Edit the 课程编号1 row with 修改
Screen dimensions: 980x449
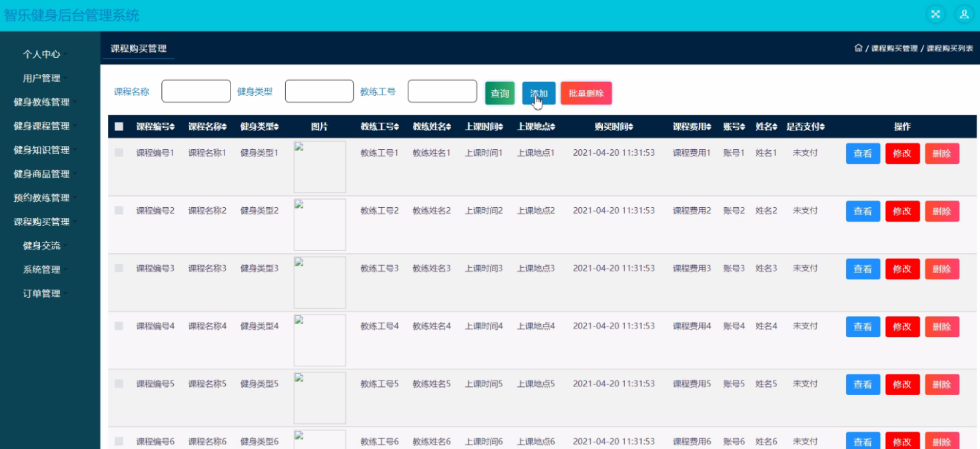coord(902,153)
